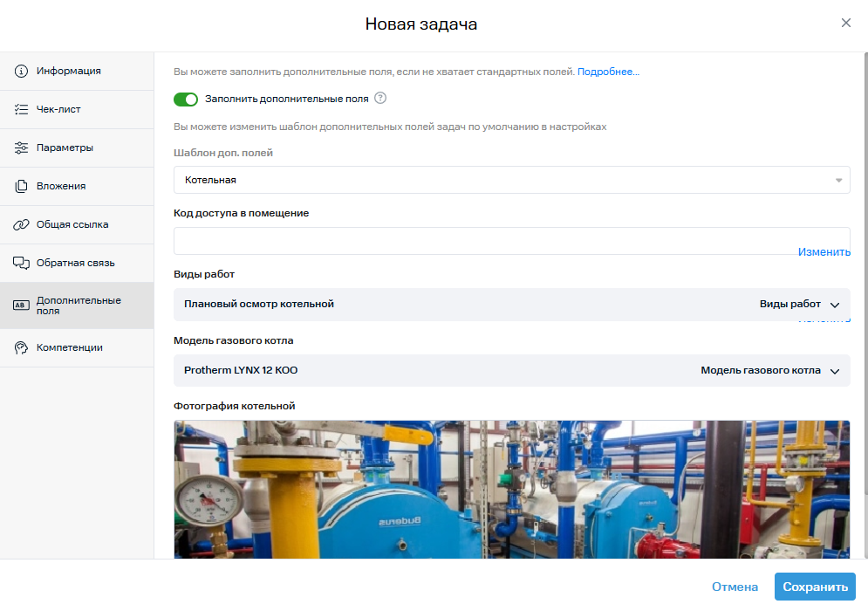Viewport: 868px width, 611px height.
Task: Click the Изменить link by access code
Action: click(x=824, y=252)
